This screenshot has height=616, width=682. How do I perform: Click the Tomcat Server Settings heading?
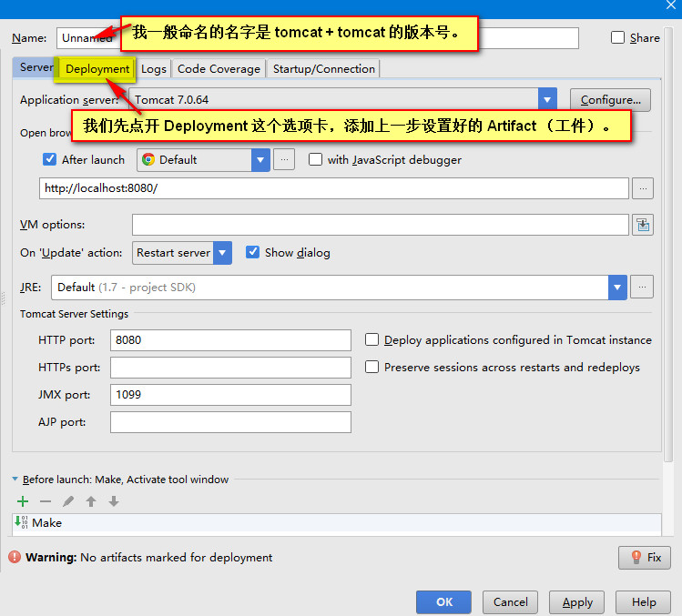coord(74,314)
